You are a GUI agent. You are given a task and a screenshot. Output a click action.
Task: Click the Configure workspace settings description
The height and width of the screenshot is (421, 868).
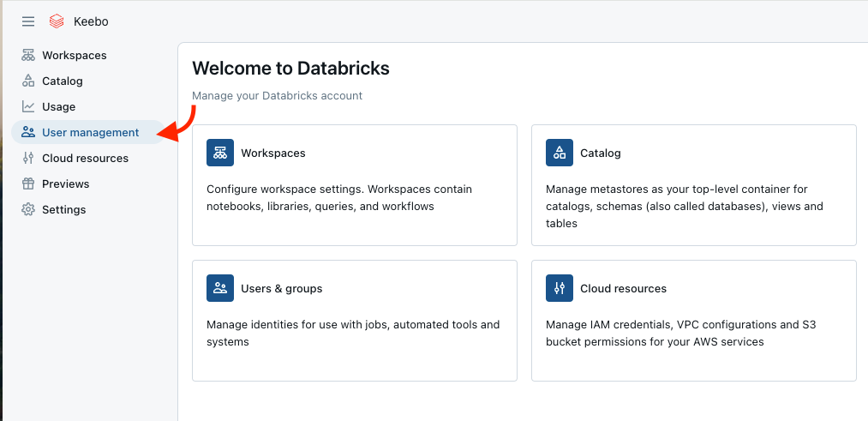[339, 198]
